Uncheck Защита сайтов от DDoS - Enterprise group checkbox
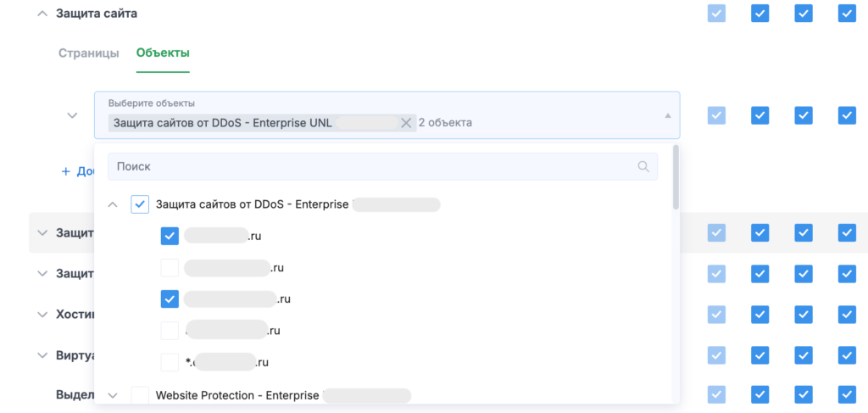The width and height of the screenshot is (868, 413). pos(140,204)
